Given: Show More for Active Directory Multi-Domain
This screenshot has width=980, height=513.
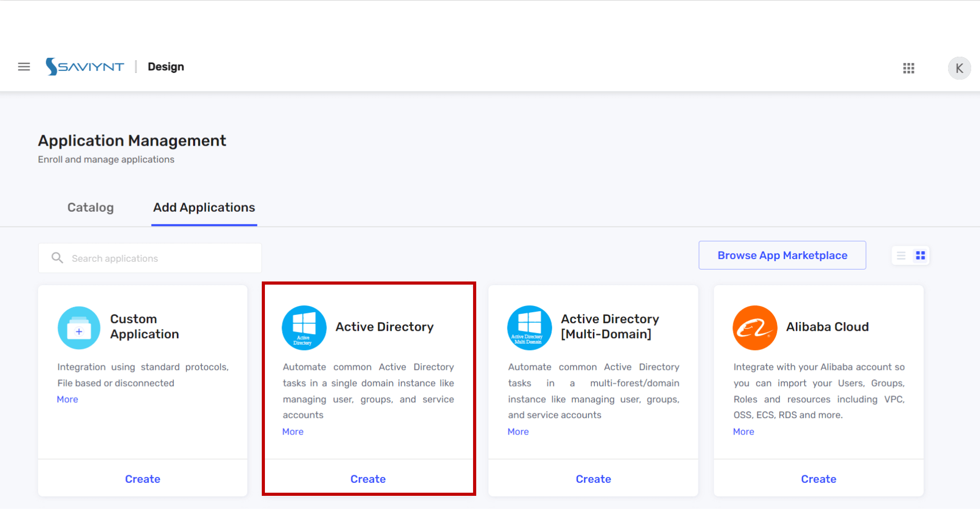Looking at the screenshot, I should pyautogui.click(x=518, y=432).
